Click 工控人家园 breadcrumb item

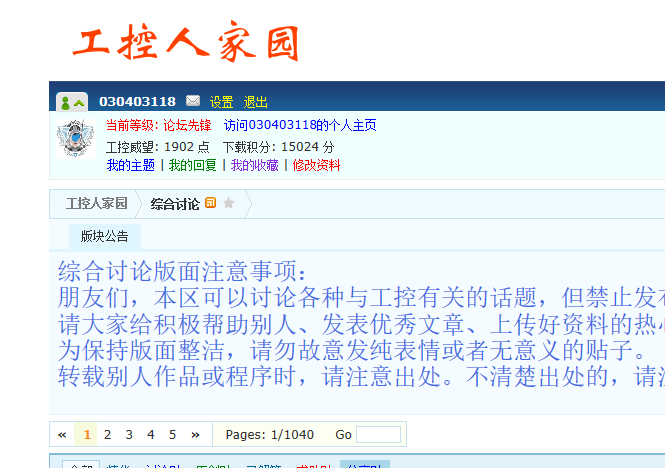coord(96,204)
